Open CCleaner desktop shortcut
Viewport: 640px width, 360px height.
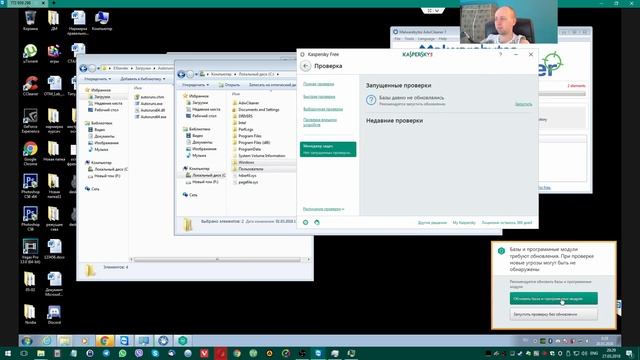point(30,86)
